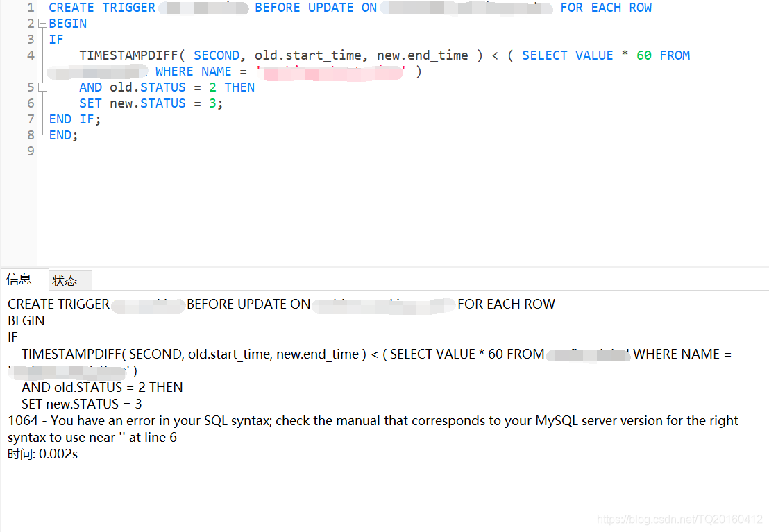Click END IF statement on line 7
The width and height of the screenshot is (769, 532).
pos(74,119)
